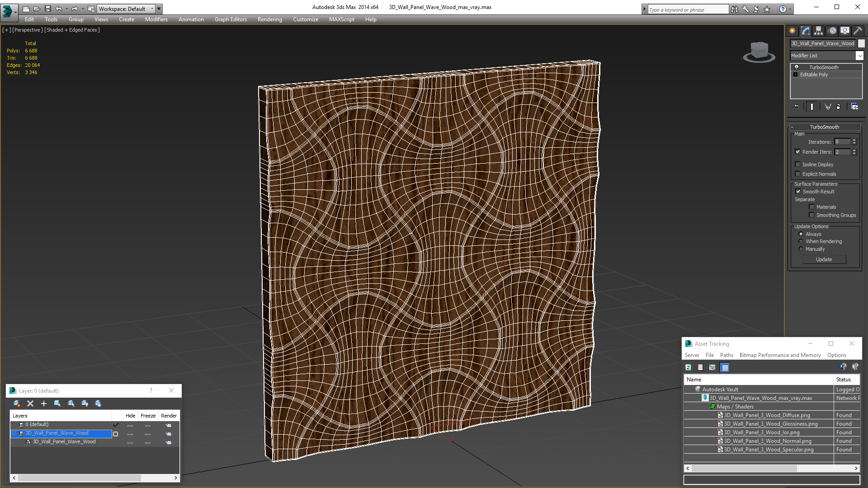Uncheck Smooth Result option
868x488 pixels.
798,192
